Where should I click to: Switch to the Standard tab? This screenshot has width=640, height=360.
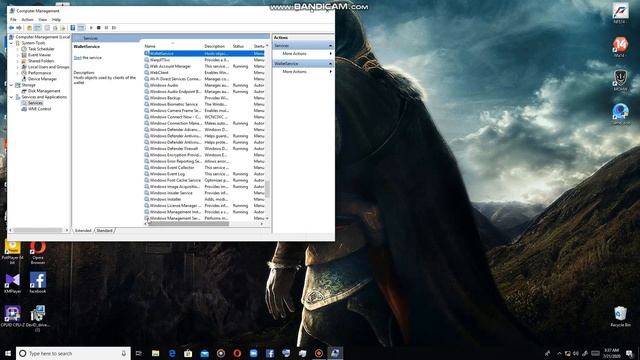(104, 231)
